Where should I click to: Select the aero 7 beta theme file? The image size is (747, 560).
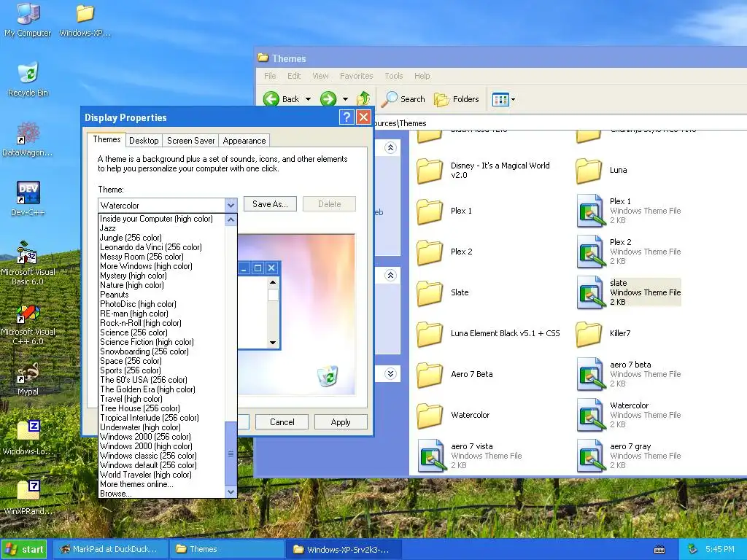[629, 374]
